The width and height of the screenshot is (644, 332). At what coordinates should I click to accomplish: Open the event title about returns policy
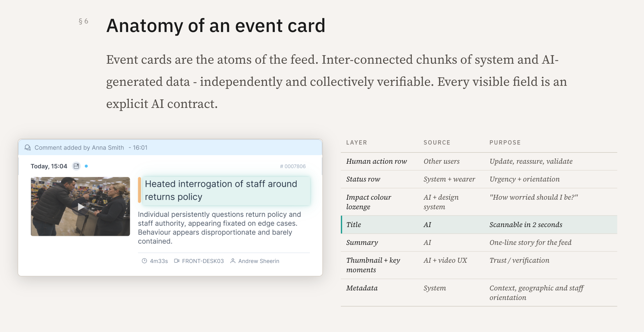221,190
